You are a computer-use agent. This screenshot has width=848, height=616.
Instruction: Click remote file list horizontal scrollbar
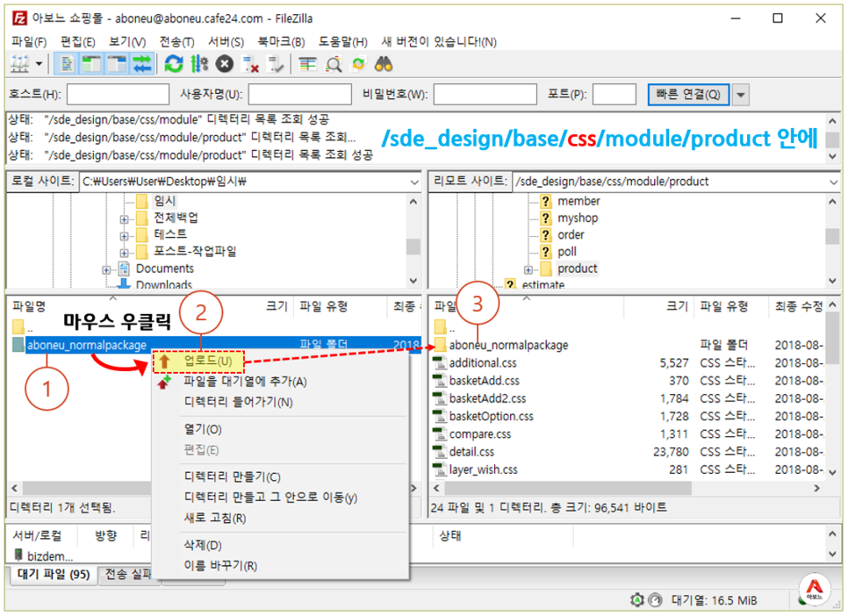coord(568,489)
